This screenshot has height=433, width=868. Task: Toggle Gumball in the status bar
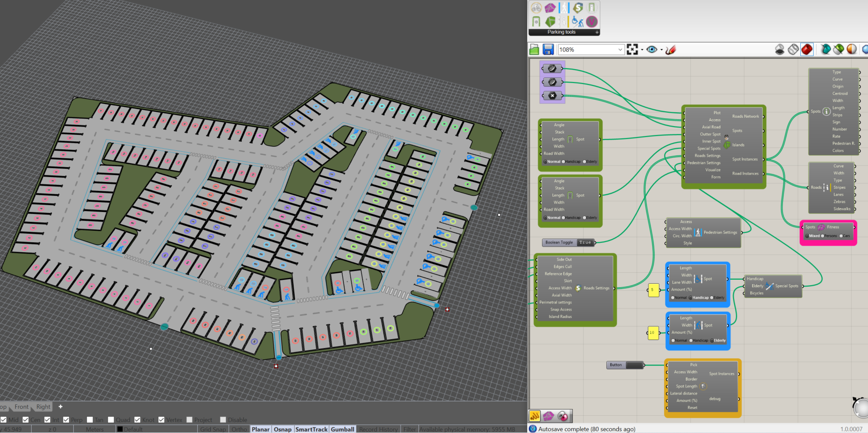(x=343, y=429)
